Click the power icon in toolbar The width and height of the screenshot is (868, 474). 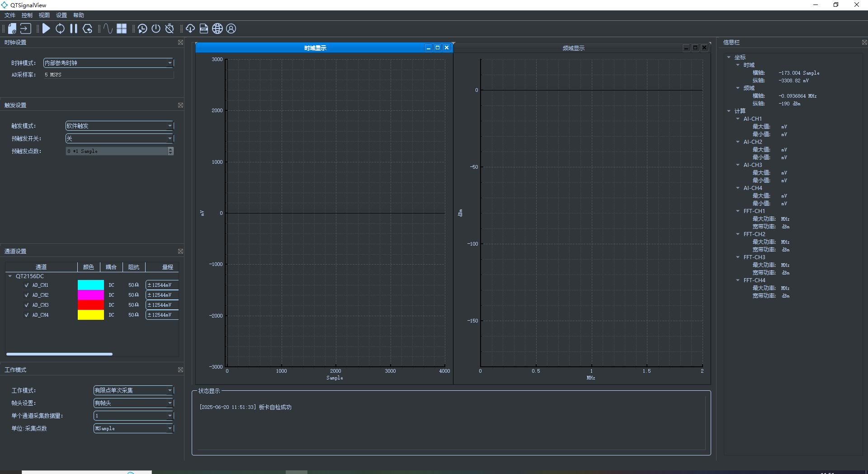coord(156,29)
